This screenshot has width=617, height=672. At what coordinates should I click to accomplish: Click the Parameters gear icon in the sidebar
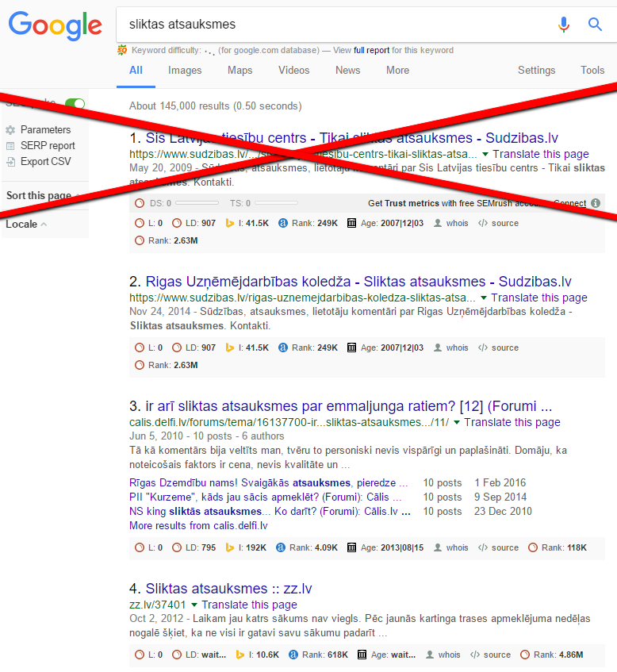tap(11, 130)
